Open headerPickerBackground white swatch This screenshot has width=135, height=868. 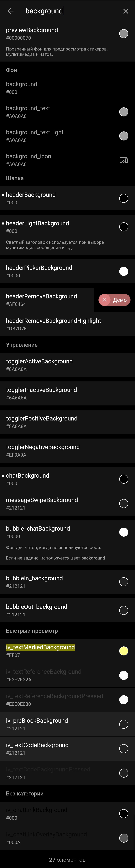click(x=123, y=271)
